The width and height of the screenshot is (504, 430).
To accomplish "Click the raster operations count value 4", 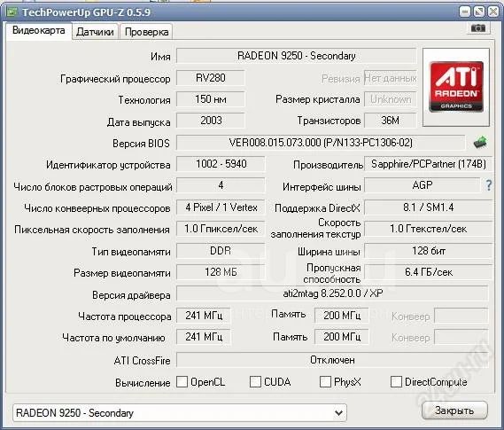I will 221,185.
